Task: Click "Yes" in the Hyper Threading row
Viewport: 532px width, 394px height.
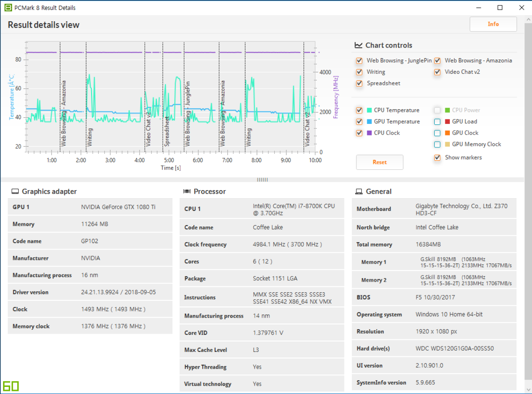Action: point(257,367)
